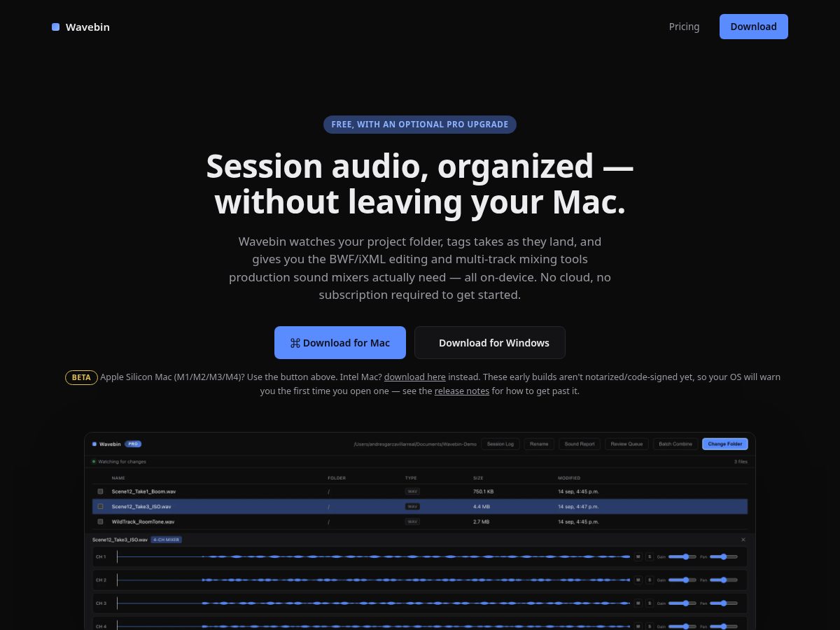Click the PRO badge in app preview

pyautogui.click(x=133, y=444)
